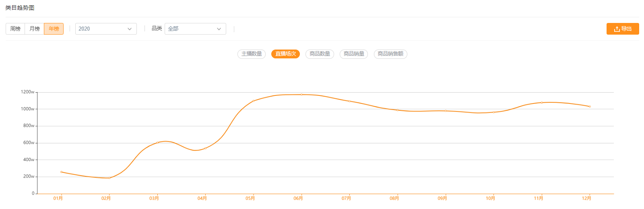The height and width of the screenshot is (209, 644).
Task: Click the 12月 data point on chart
Action: click(590, 107)
